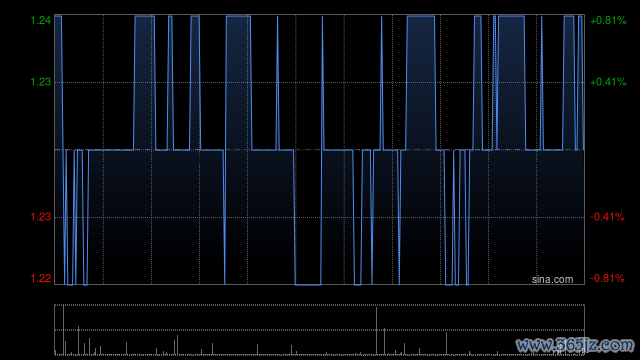
Task: Click the middle dotted gridline in the volume panel
Action: coord(319,330)
